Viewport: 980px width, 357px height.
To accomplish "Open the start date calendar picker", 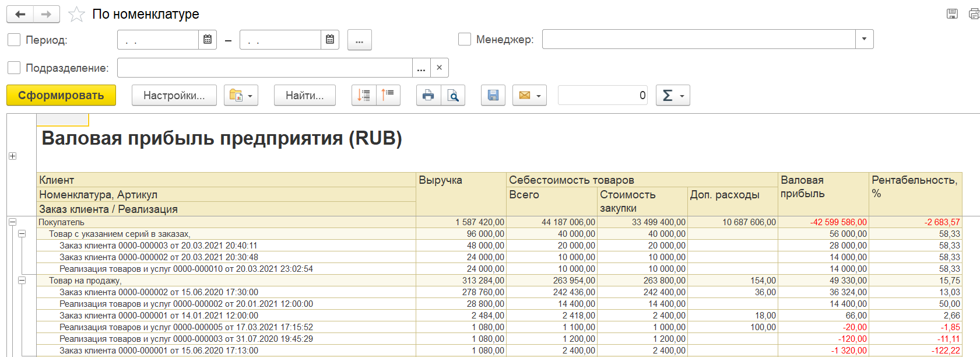I will tap(208, 40).
